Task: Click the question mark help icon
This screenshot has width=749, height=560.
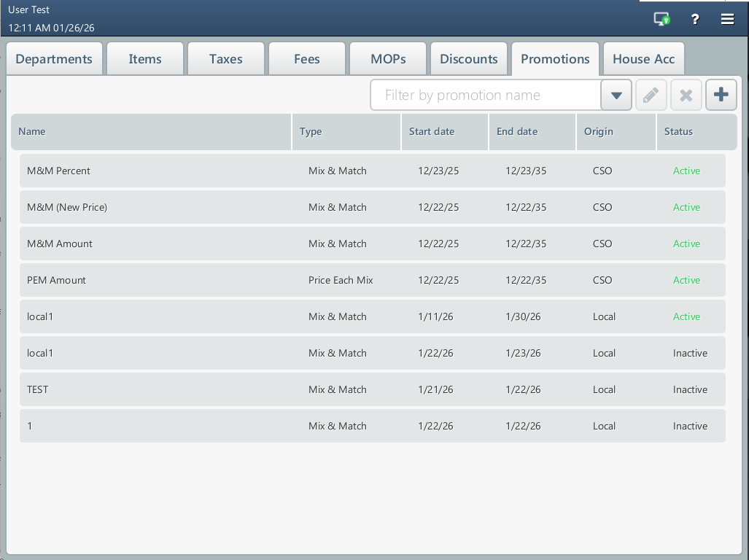Action: pos(695,20)
